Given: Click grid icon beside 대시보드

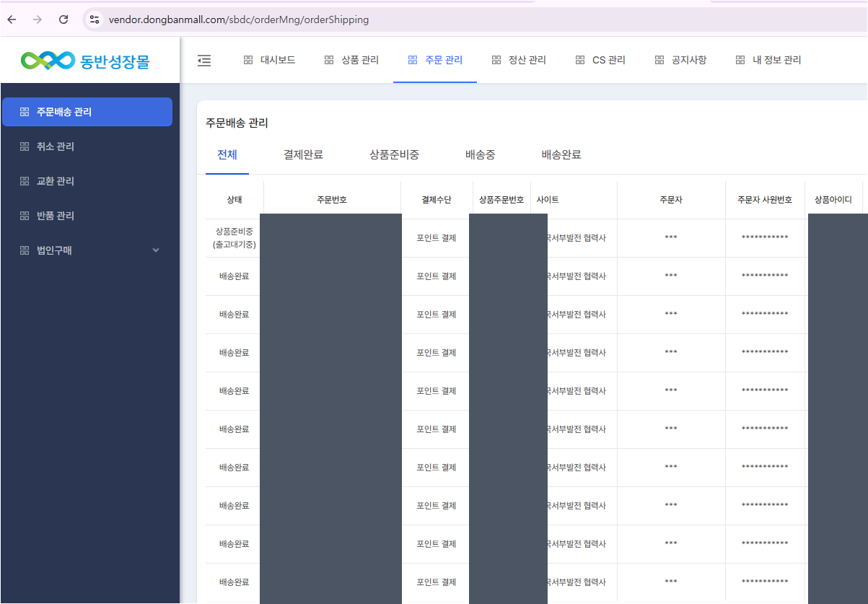Looking at the screenshot, I should tap(248, 60).
